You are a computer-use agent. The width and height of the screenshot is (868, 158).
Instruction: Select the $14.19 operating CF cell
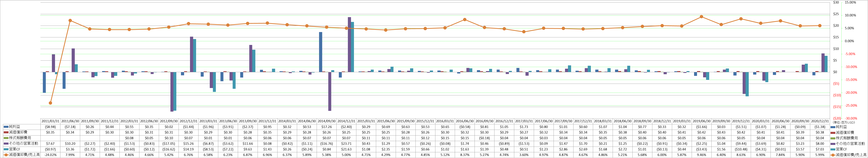188,149
